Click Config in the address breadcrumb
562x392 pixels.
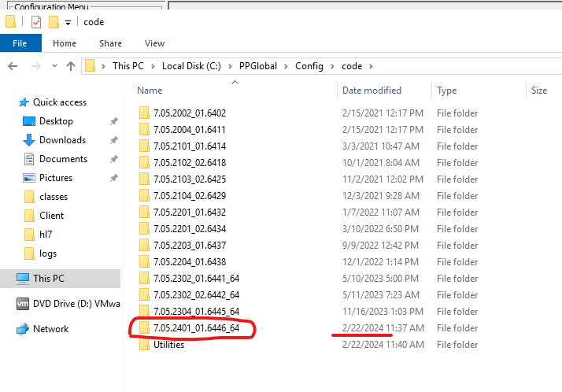pyautogui.click(x=309, y=66)
